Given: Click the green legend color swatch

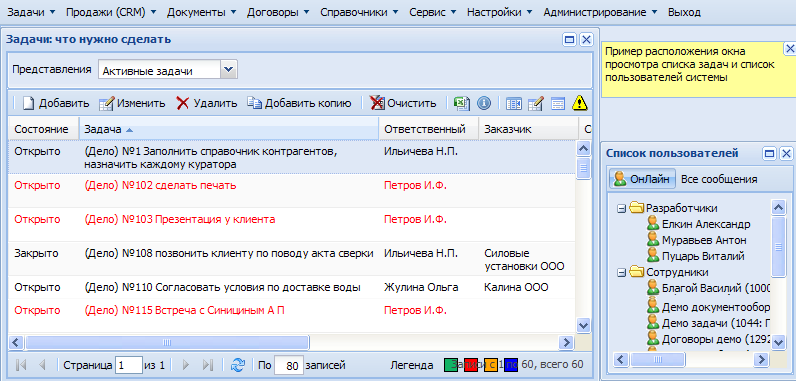Looking at the screenshot, I should (451, 365).
